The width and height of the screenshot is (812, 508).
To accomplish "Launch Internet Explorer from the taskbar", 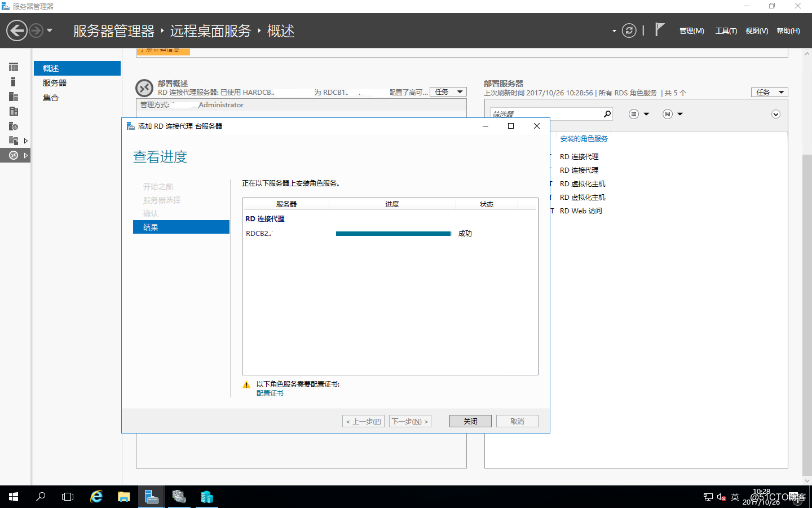I will click(x=96, y=497).
